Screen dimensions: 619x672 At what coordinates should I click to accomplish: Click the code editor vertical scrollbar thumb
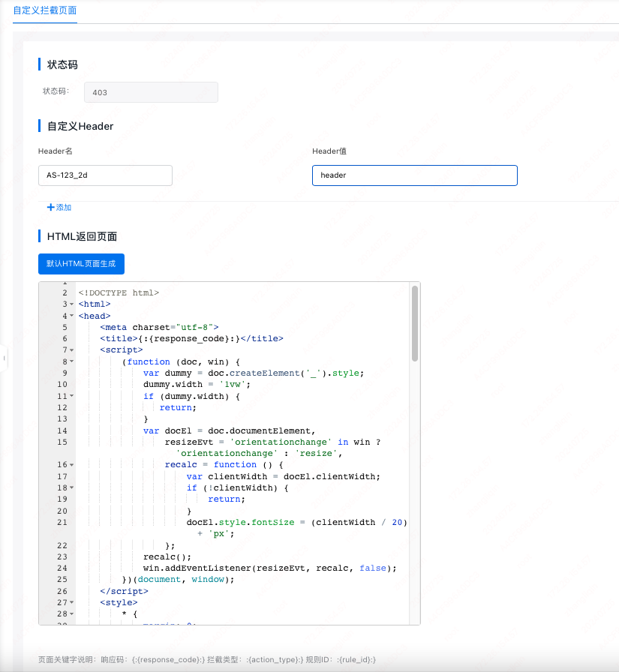pos(414,323)
